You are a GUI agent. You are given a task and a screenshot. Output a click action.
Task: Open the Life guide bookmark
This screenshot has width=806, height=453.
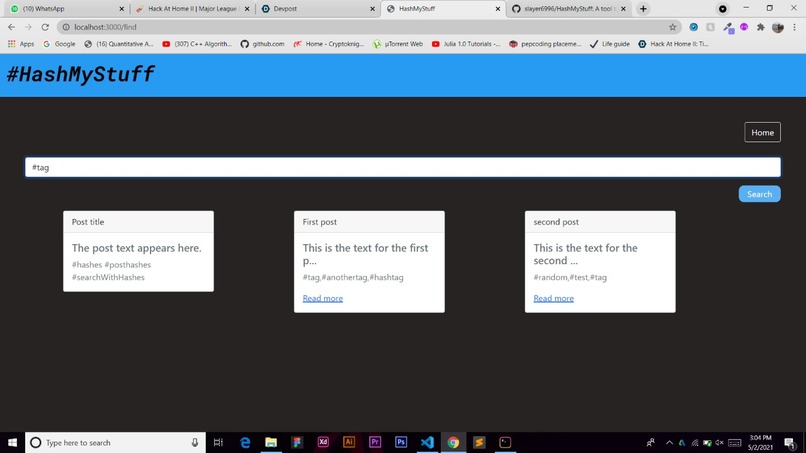[x=609, y=44]
